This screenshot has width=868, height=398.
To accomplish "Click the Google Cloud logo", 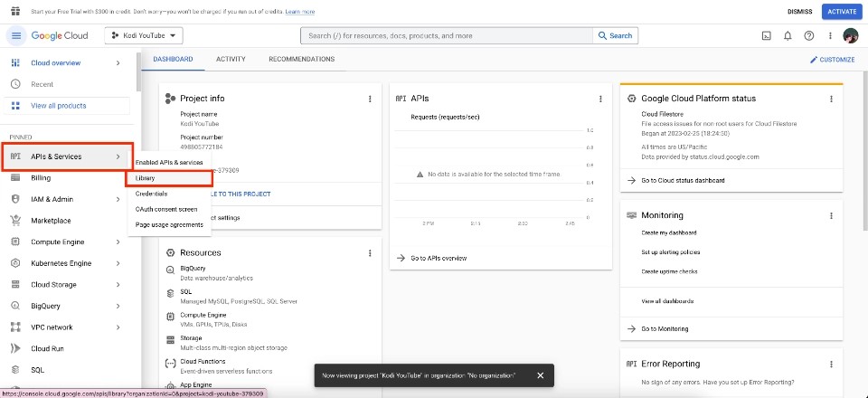I will point(60,35).
